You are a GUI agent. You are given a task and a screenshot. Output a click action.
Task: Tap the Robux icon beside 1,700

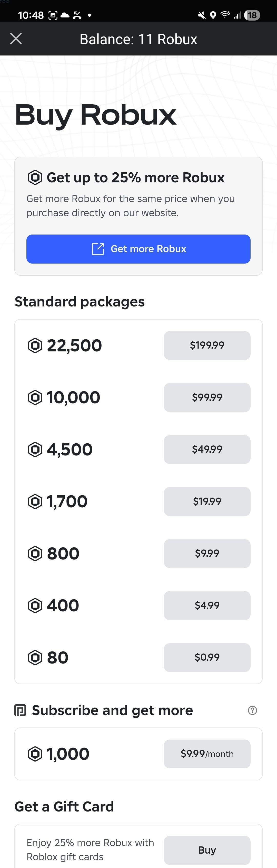coord(35,501)
